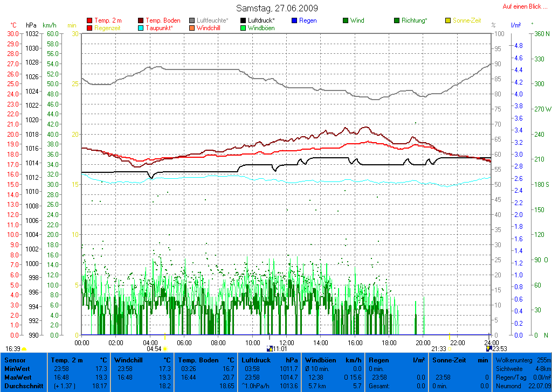Viewport: 552px width, 392px height.
Task: Toggle the Sonne-Zeit series via its label
Action: 466,21
